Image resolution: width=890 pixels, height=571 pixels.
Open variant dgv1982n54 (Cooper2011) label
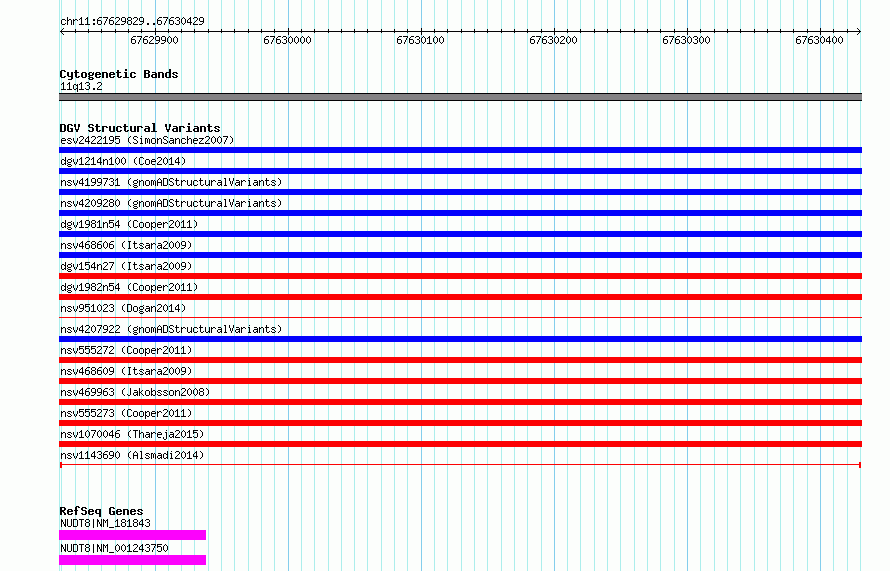pyautogui.click(x=129, y=287)
